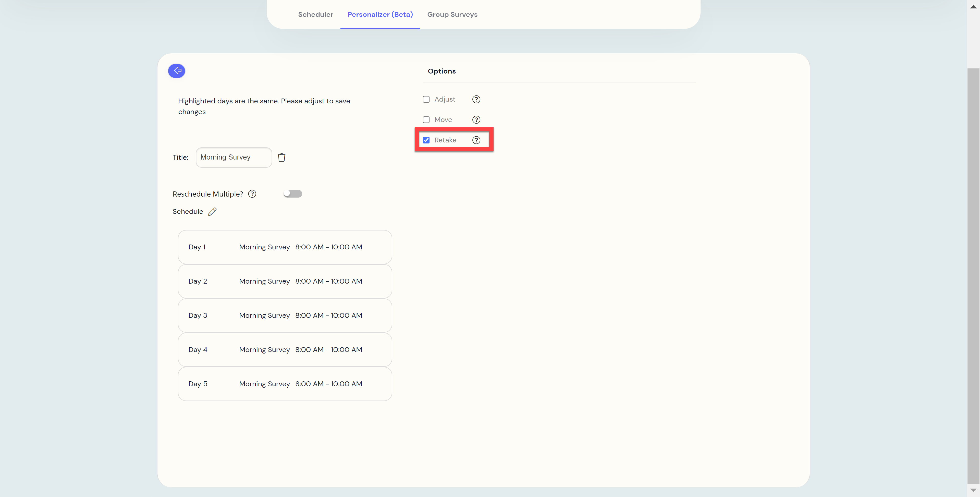Click into the Title input field
Viewport: 980px width, 497px height.
[234, 157]
